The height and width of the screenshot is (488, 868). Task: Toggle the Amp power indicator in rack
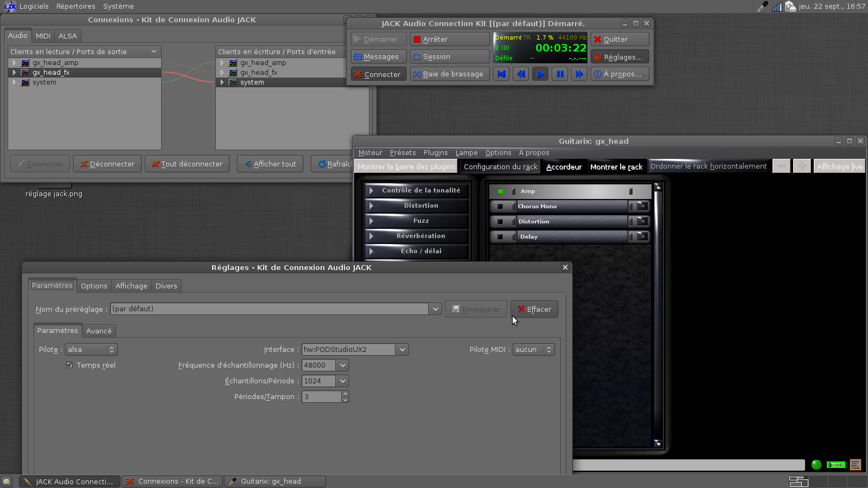(500, 191)
